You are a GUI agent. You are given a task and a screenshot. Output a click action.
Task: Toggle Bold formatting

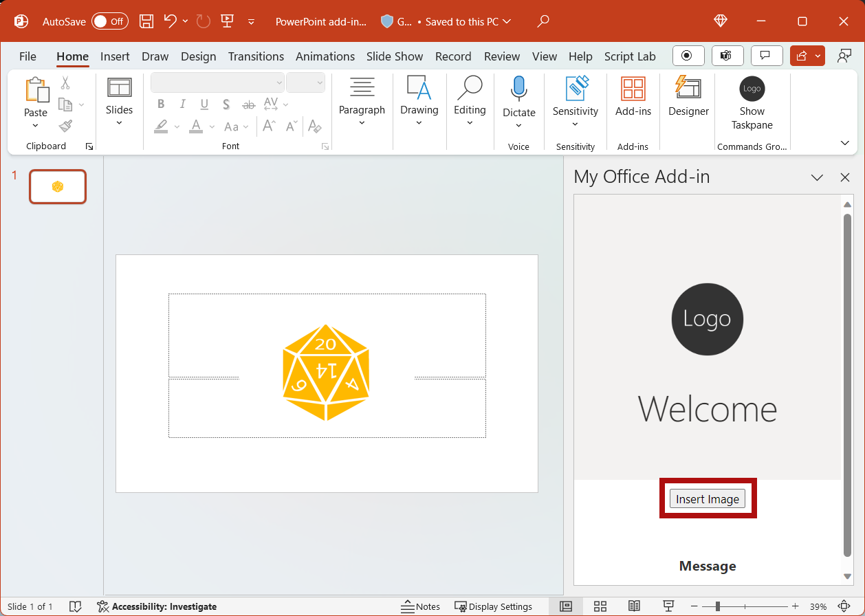coord(161,104)
